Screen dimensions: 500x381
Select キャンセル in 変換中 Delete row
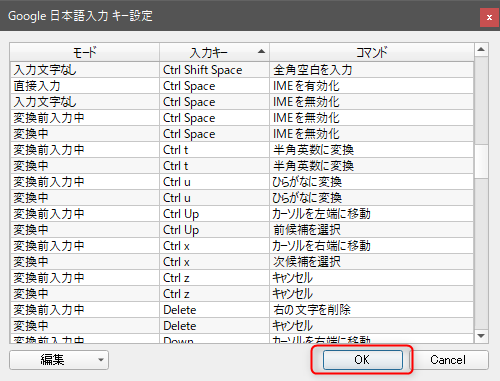point(372,326)
